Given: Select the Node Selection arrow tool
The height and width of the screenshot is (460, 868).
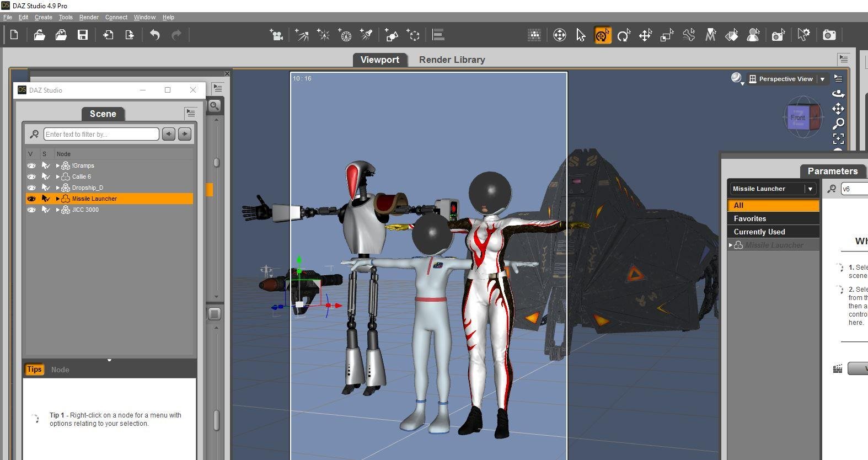Looking at the screenshot, I should (581, 35).
